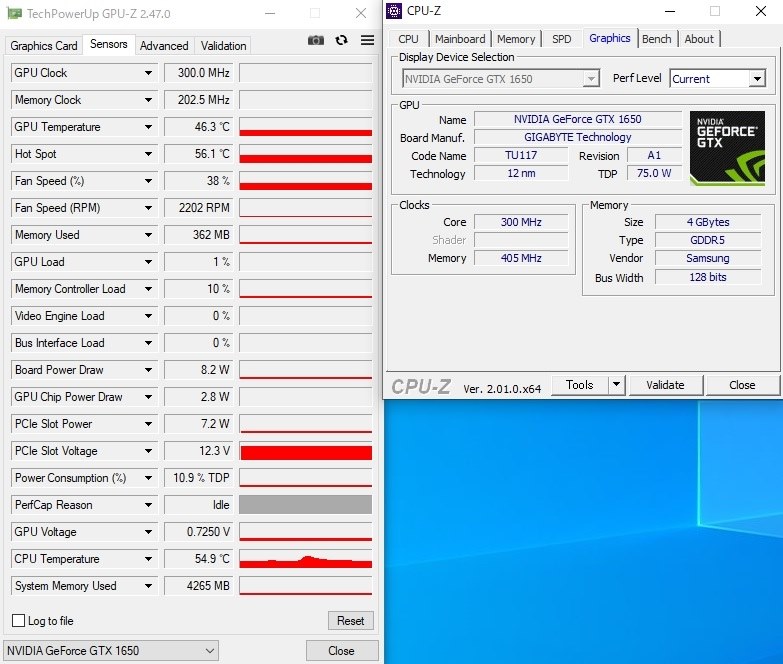Viewport: 783px width, 664px height.
Task: Open the Memory Controller Load dropdown
Action: coord(148,289)
